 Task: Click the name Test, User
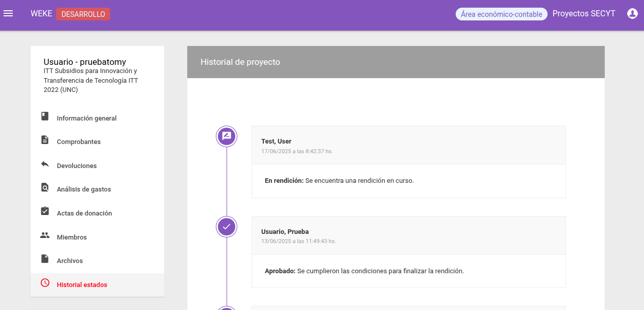point(276,141)
